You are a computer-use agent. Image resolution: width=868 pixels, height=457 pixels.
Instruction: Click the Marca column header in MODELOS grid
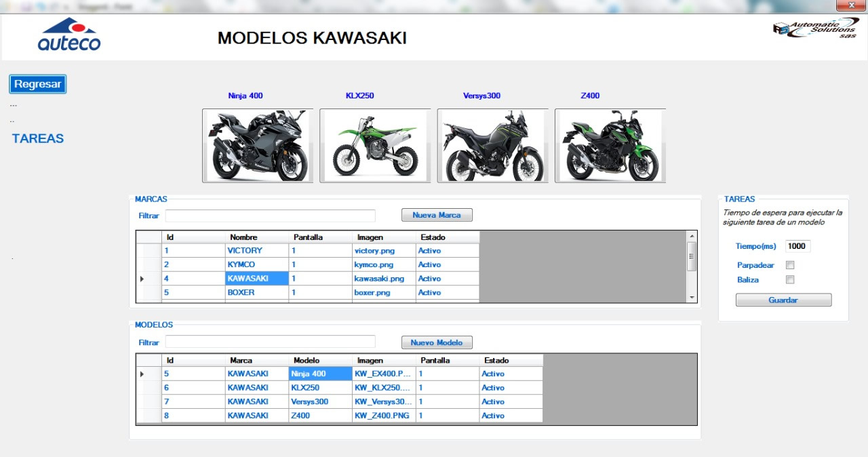pyautogui.click(x=257, y=360)
